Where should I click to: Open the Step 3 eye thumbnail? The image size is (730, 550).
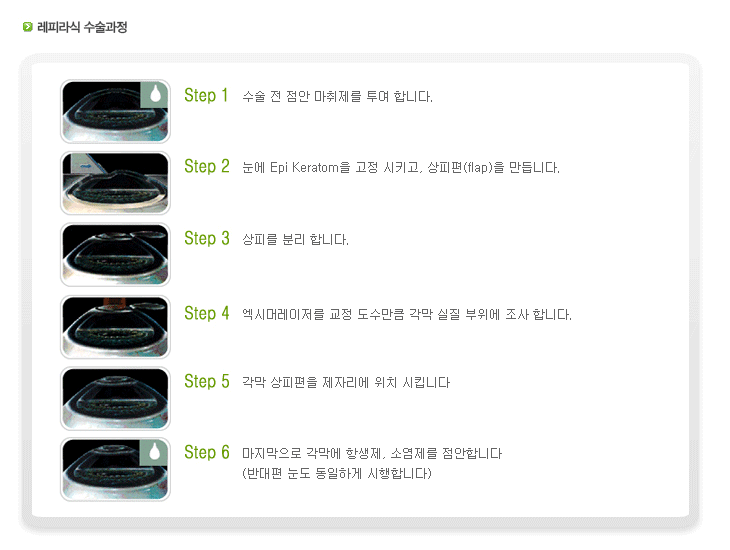click(x=115, y=255)
